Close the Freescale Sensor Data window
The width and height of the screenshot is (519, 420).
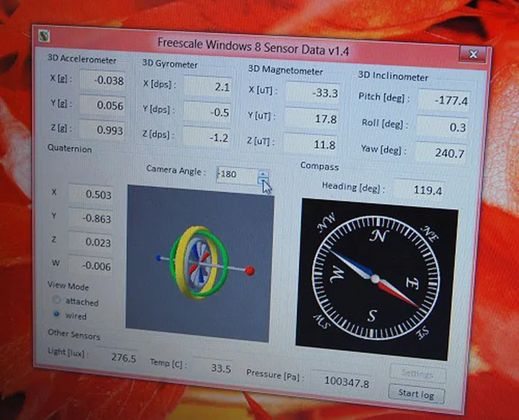coord(473,55)
